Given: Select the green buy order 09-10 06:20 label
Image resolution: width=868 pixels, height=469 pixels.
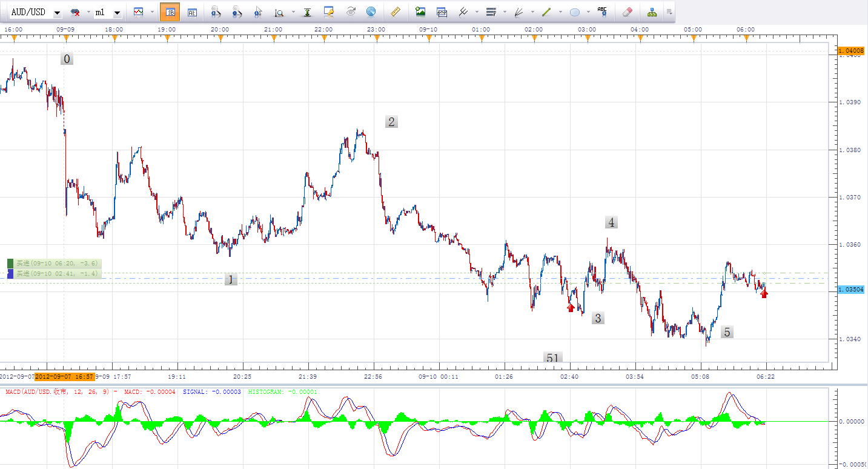Looking at the screenshot, I should [54, 264].
